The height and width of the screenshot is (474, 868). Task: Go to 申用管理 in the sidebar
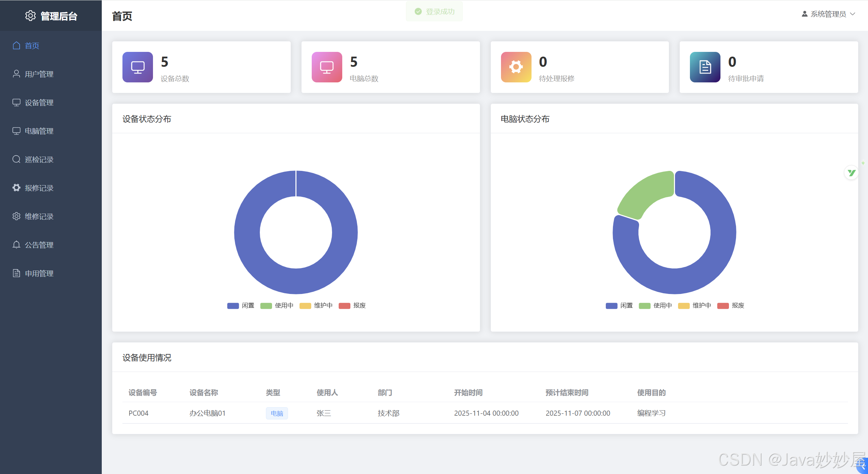click(51, 273)
